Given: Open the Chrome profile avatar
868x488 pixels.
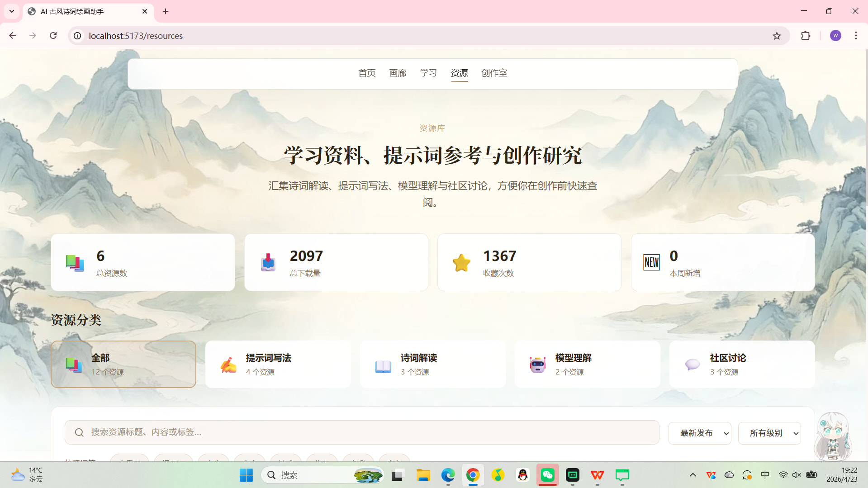Looking at the screenshot, I should click(835, 36).
